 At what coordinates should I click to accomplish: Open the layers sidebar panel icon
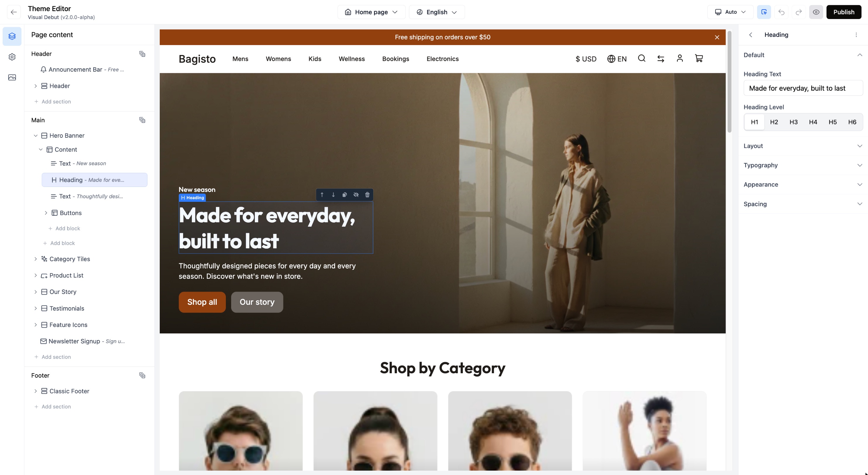click(12, 36)
